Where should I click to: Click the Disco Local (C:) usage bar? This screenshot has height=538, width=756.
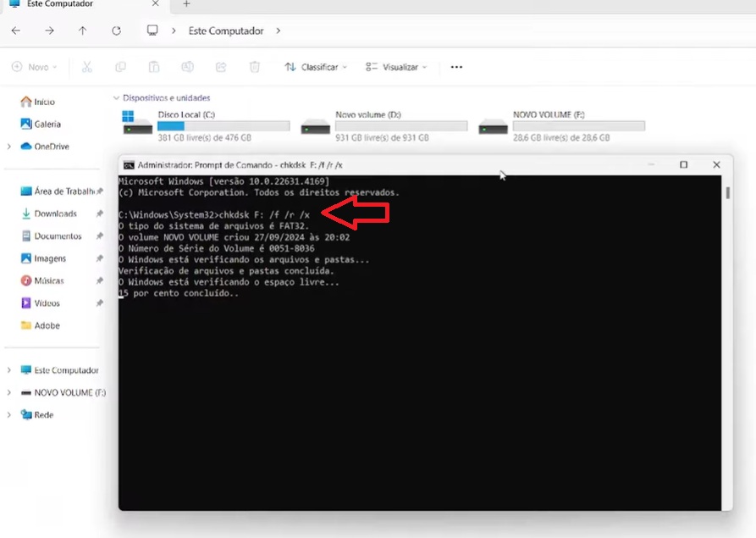tap(223, 125)
